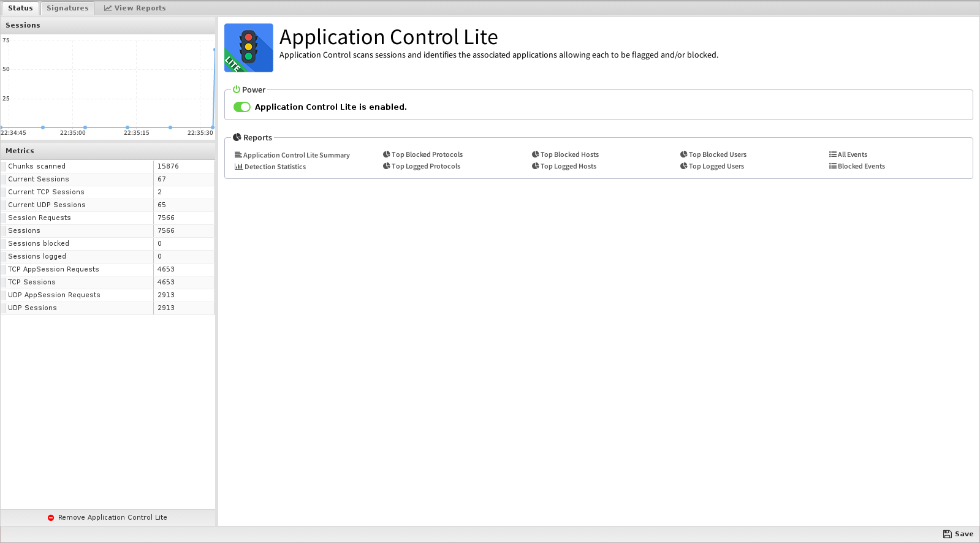Toggle the Application Control Lite power switch
Screen dimensions: 980x543
coord(242,107)
